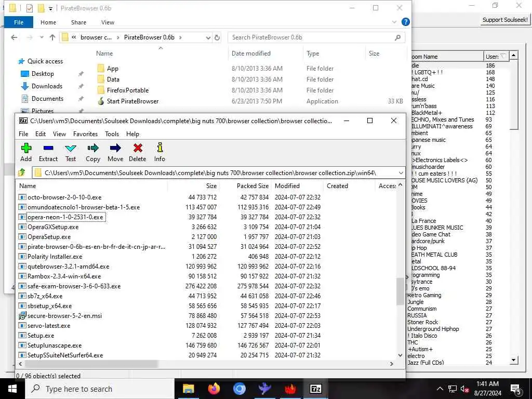Screen dimensions: 532x399
Task: Click the Copy toolbar icon in 7-Zip
Action: (93, 152)
